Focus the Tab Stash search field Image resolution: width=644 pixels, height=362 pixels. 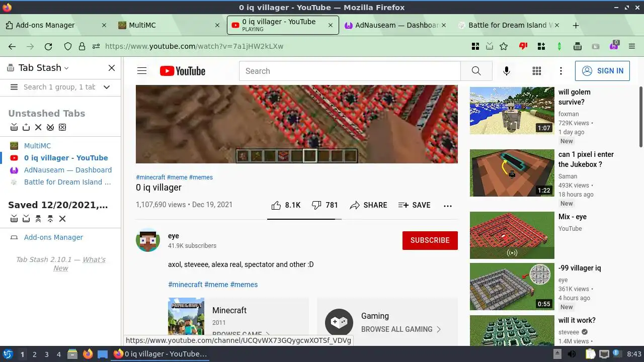[x=59, y=87]
